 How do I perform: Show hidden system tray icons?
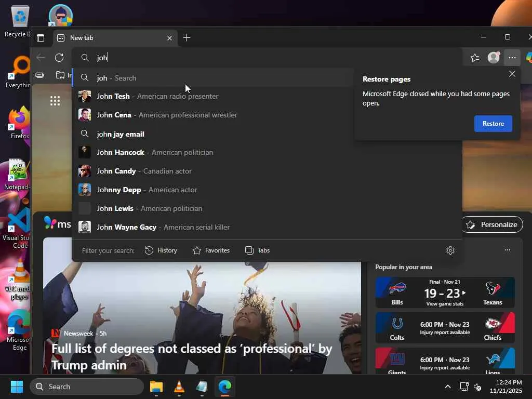pyautogui.click(x=448, y=387)
